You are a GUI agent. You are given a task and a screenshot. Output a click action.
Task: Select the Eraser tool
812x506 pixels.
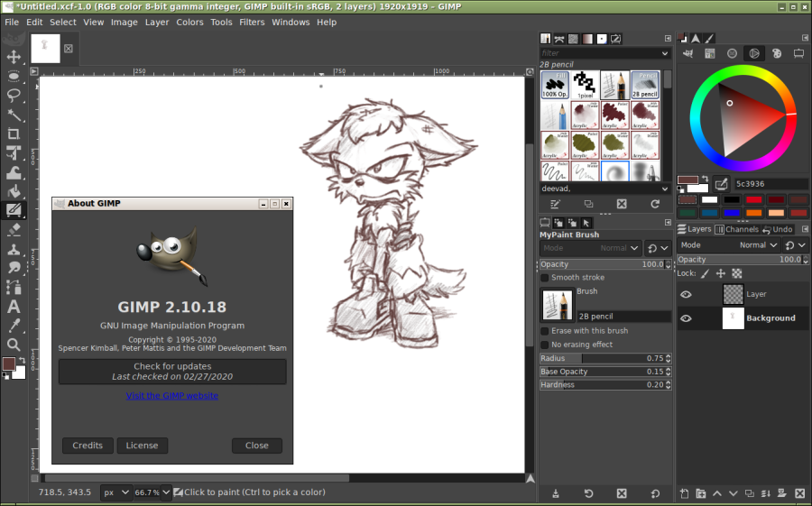[14, 229]
